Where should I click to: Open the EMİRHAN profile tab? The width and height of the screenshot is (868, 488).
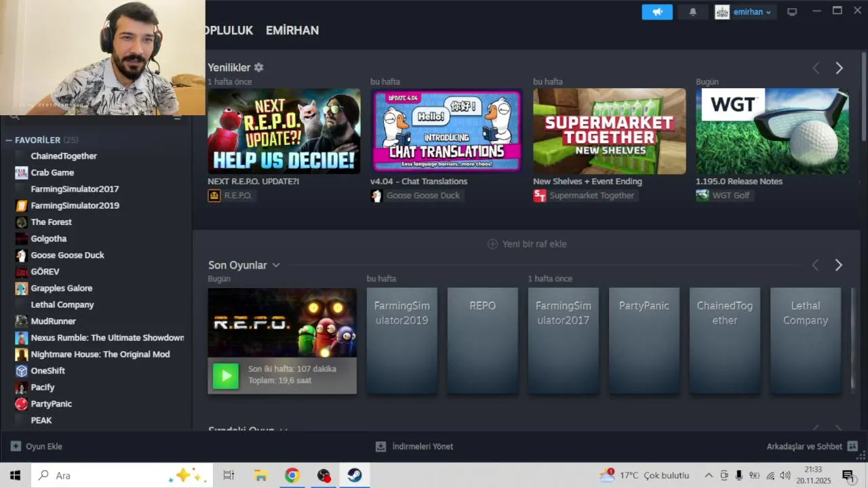(x=292, y=30)
